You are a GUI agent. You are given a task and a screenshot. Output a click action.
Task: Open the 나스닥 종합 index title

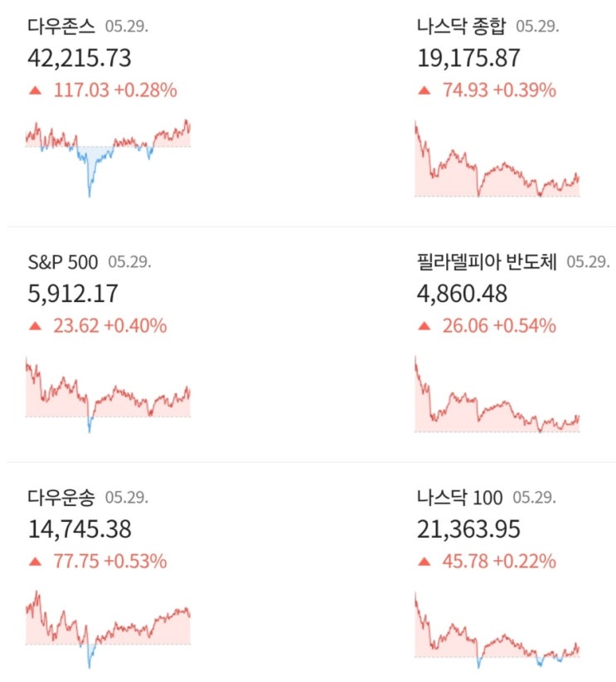(x=461, y=27)
